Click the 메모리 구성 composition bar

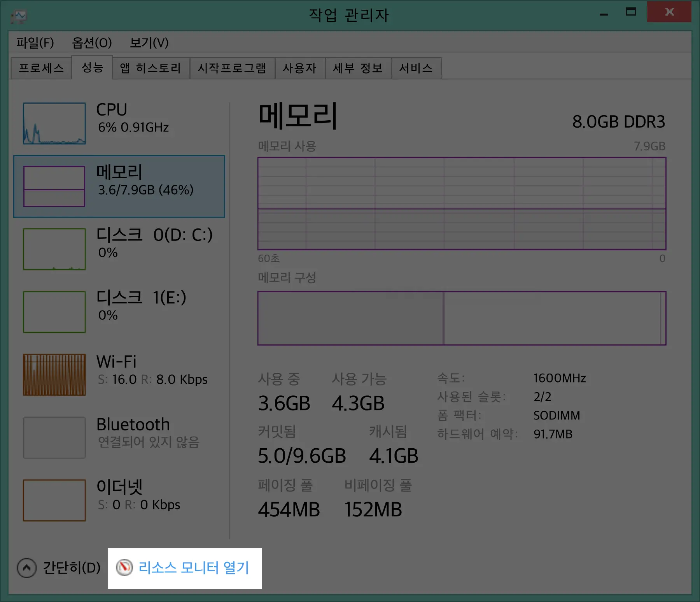click(462, 318)
